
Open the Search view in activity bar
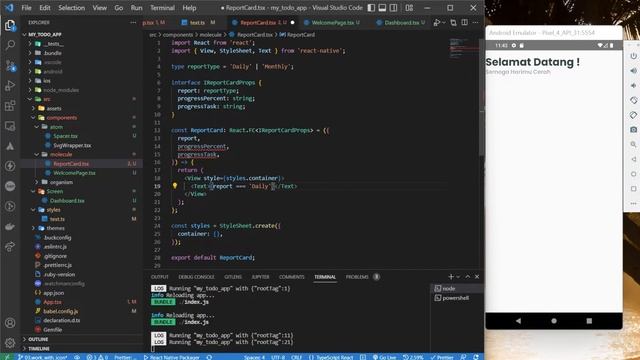point(10,45)
